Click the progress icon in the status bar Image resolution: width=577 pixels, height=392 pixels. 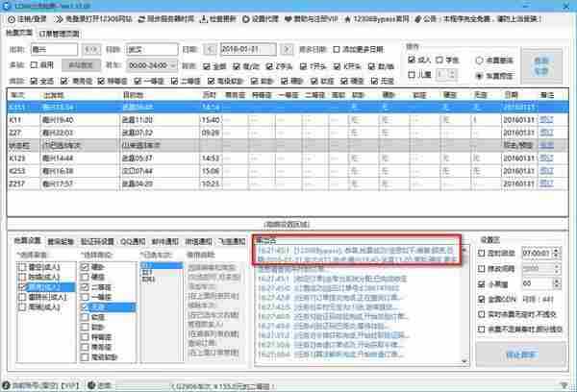tap(91, 385)
